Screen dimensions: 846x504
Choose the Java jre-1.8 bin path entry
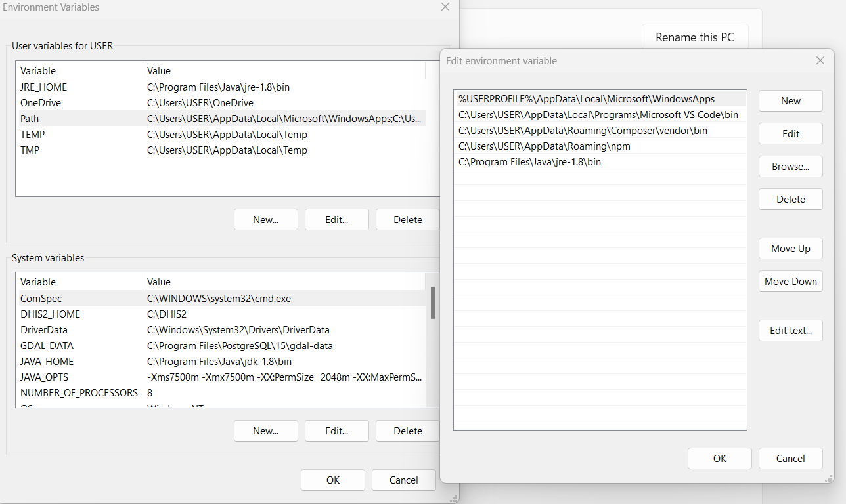pos(529,162)
